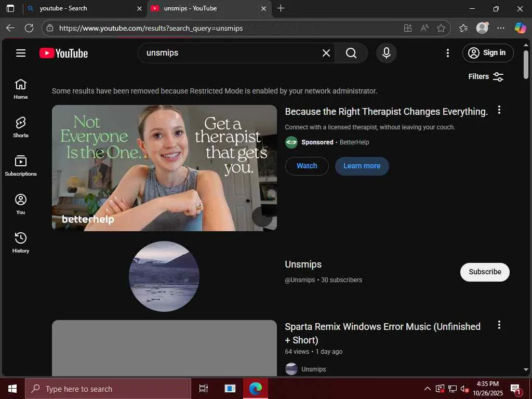532x399 pixels.
Task: Open the notification center icon
Action: (515, 389)
